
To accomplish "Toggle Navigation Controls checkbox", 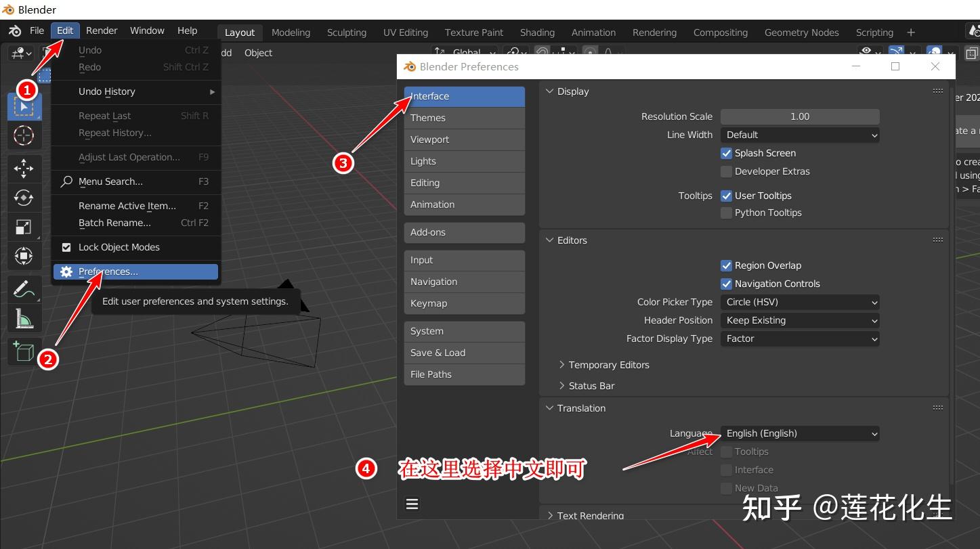I will [x=727, y=284].
